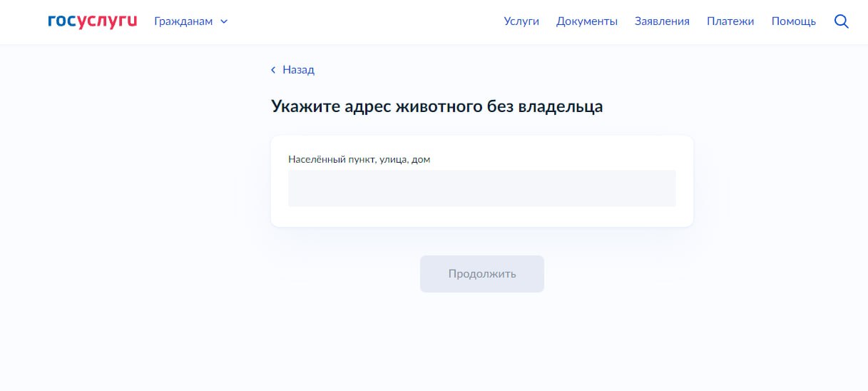Click the white form card below the address field
Viewport: 868px width, 391px height.
point(481,217)
